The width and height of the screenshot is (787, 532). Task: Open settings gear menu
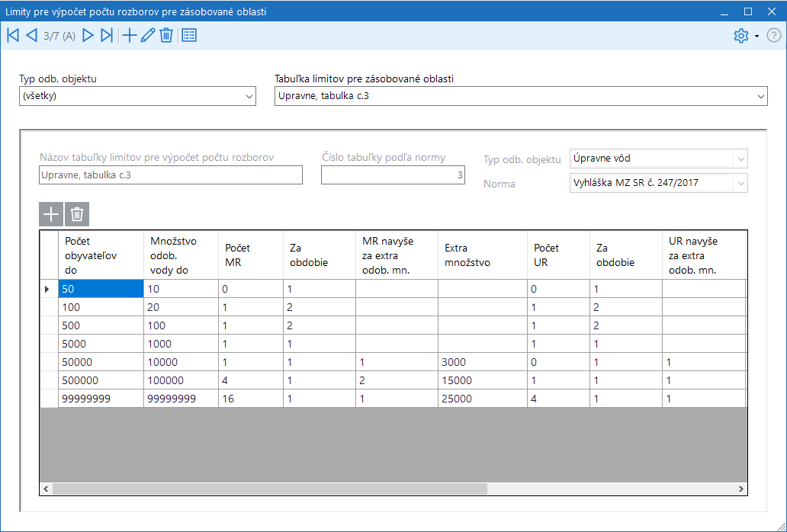point(741,36)
